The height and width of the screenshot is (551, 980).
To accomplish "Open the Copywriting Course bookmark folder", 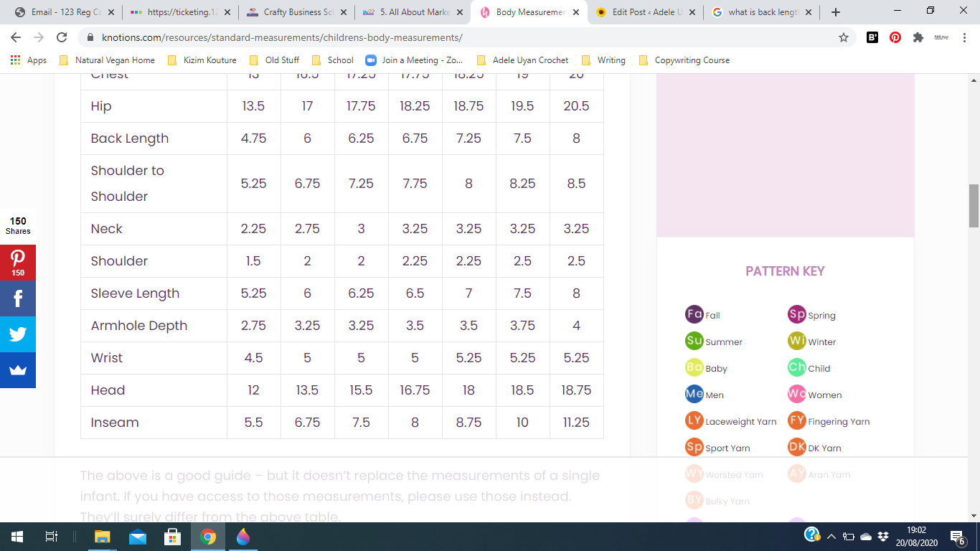I will pos(684,60).
